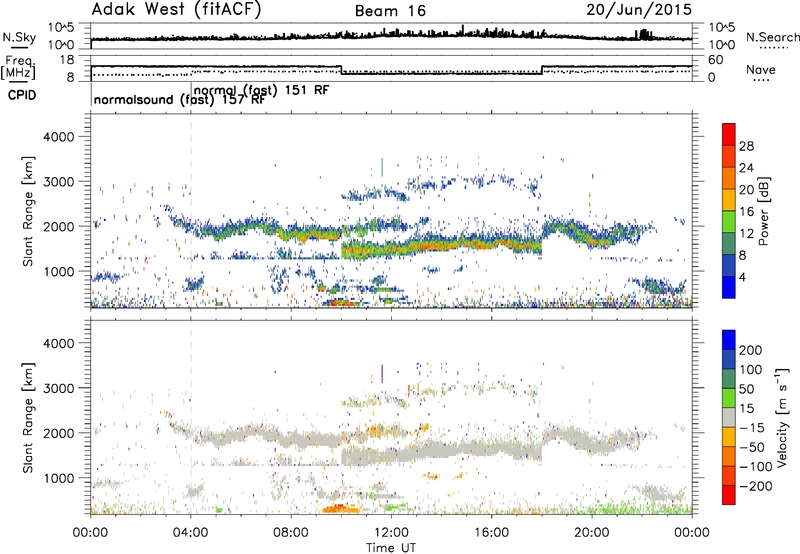Viewport: 800px width, 554px height.
Task: Click the dashed CPID change line at 04:00 in power panel
Action: point(191,211)
